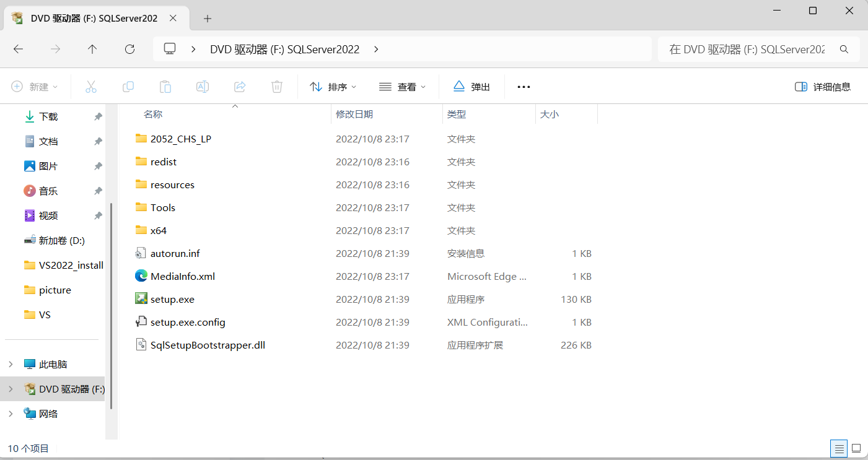Click the Cut scissors icon
The height and width of the screenshot is (460, 868).
pos(91,87)
